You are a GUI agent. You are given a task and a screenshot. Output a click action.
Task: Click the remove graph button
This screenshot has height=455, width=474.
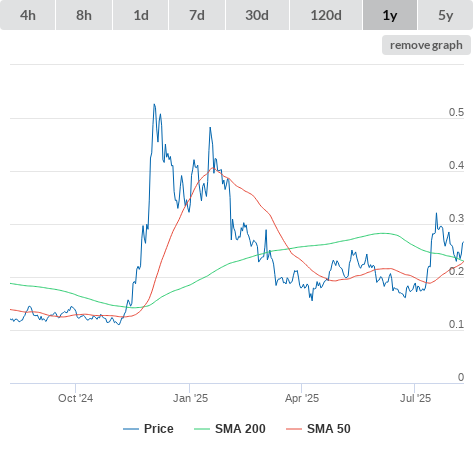pyautogui.click(x=426, y=45)
